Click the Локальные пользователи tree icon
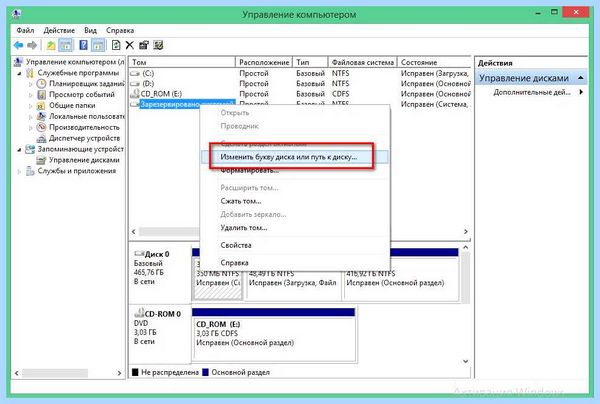The height and width of the screenshot is (404, 600). (x=41, y=116)
